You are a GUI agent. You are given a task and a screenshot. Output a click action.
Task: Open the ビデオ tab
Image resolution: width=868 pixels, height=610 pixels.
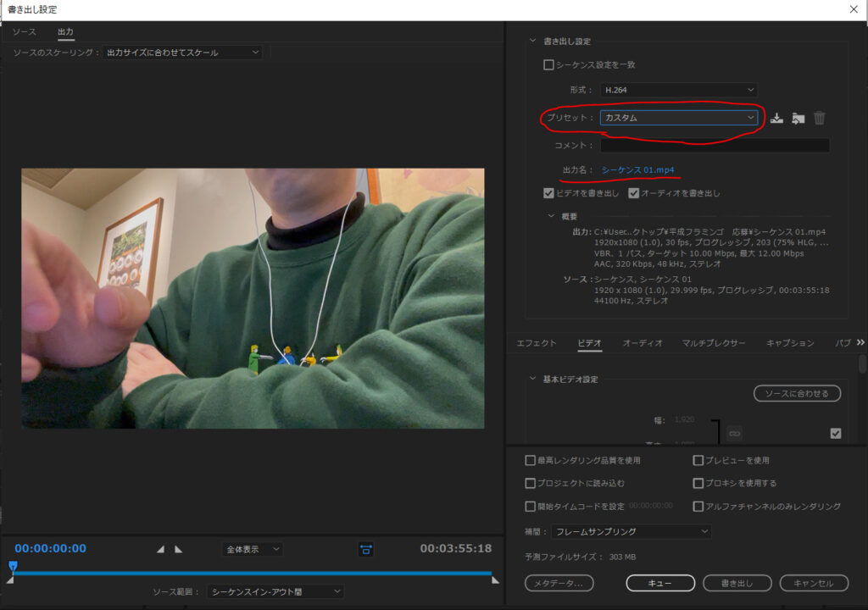(x=590, y=343)
